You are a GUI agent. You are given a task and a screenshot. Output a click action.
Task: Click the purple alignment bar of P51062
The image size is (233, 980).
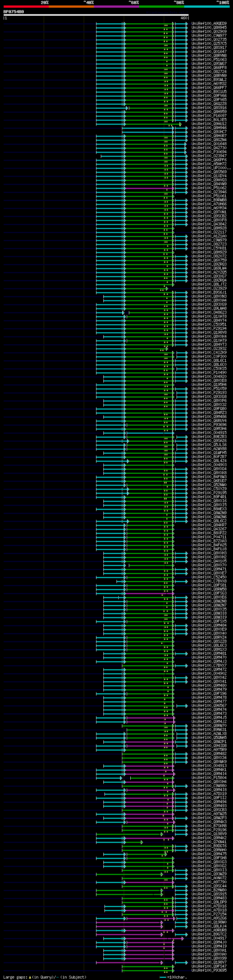coord(149,188)
